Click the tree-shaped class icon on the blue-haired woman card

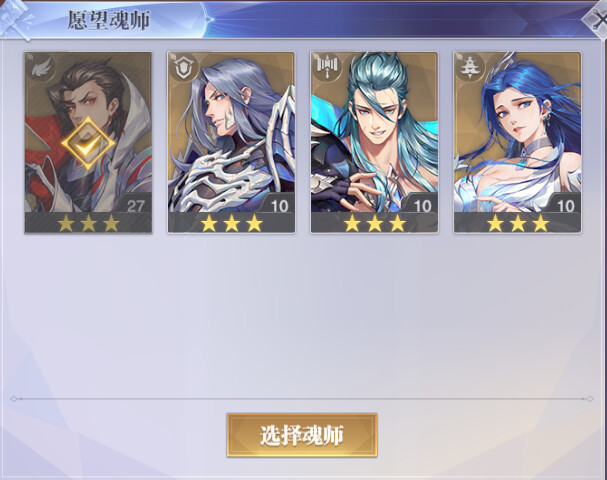[x=470, y=68]
